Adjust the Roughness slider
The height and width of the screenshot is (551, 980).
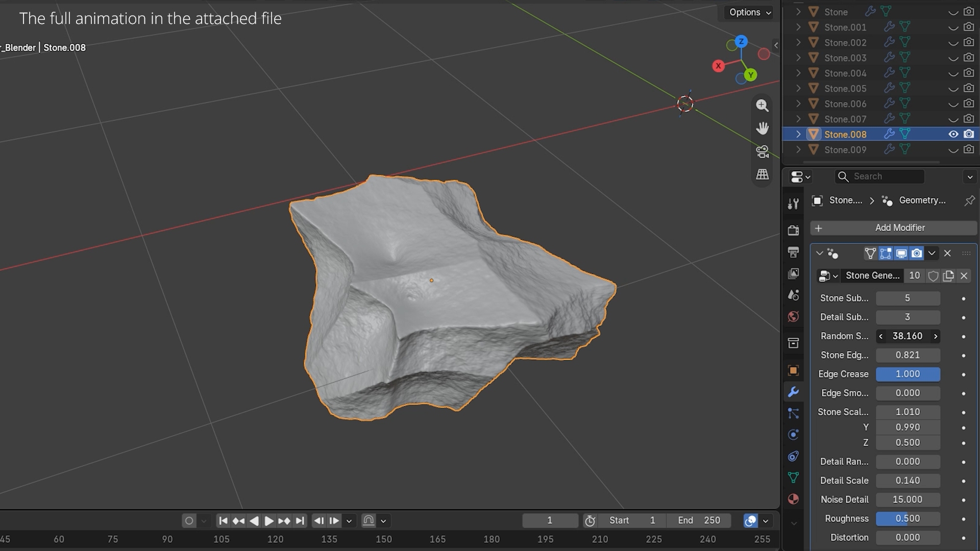[908, 518]
